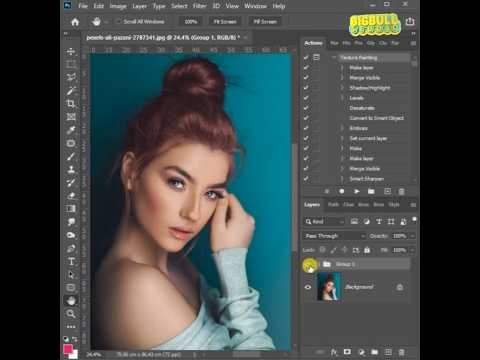The image size is (480, 360).
Task: Lock all attributes of the layer
Action: click(x=367, y=250)
